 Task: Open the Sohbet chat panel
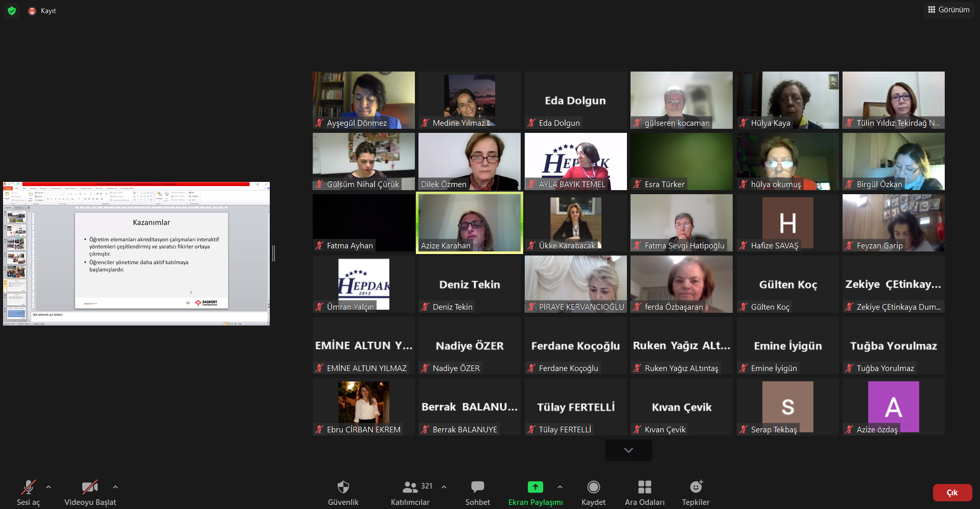[x=477, y=487]
